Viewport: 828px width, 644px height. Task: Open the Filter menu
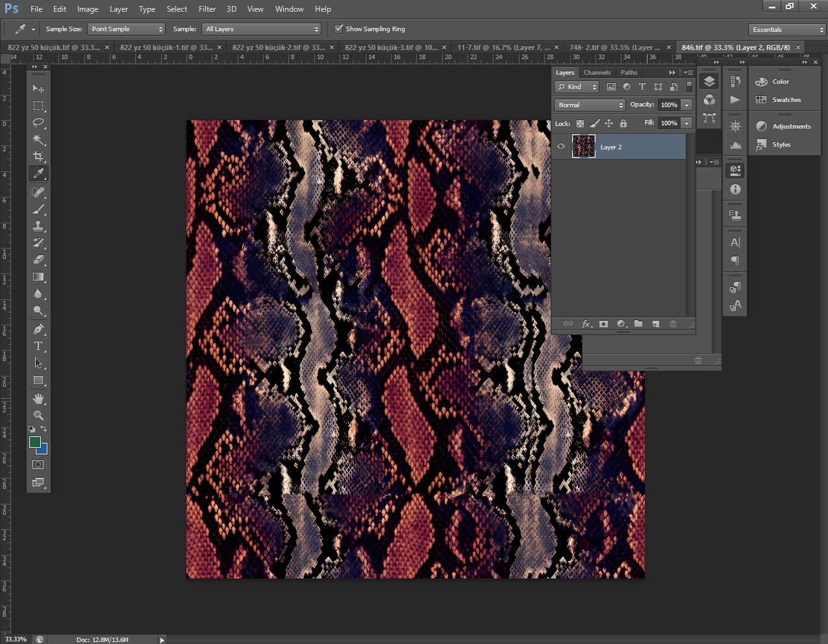click(207, 9)
